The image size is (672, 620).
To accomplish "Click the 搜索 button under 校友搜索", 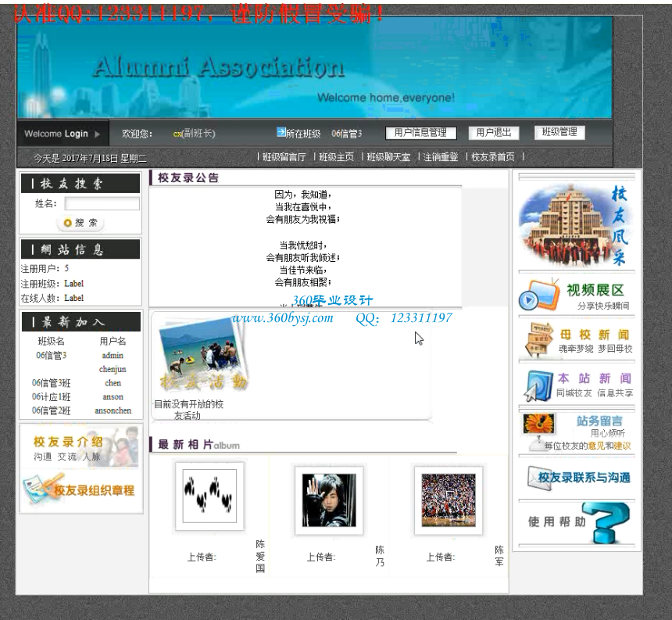I will [80, 223].
